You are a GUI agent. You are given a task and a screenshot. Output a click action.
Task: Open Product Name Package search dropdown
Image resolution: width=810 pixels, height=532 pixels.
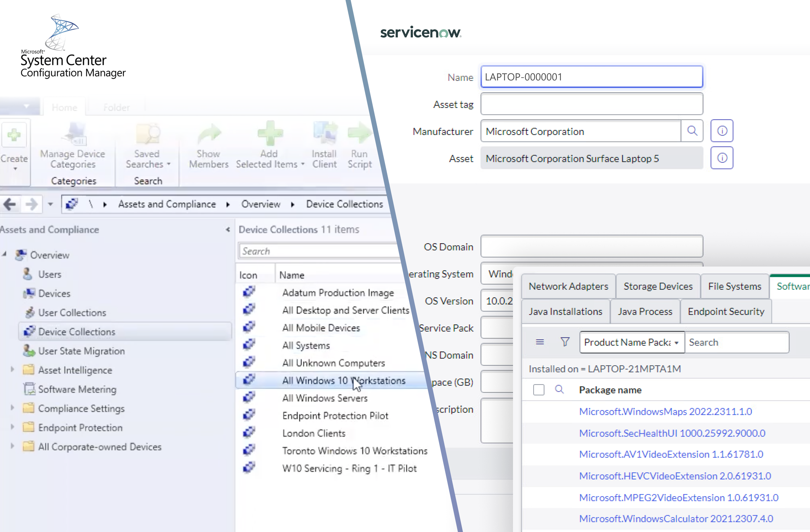(632, 342)
